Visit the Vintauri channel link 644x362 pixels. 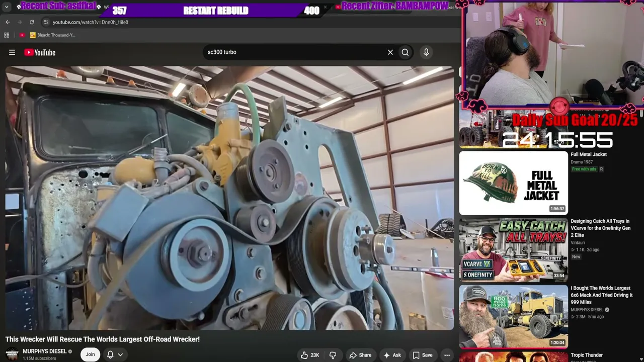pyautogui.click(x=578, y=243)
